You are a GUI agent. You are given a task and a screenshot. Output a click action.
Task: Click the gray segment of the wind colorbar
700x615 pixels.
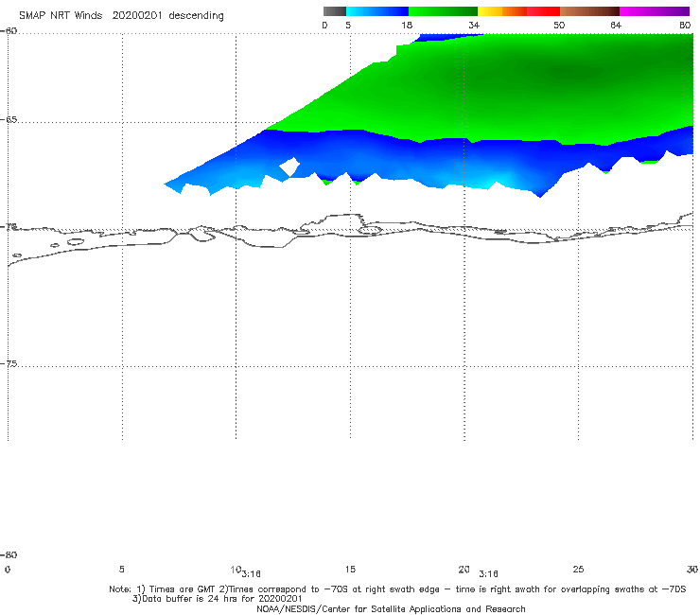tap(334, 11)
